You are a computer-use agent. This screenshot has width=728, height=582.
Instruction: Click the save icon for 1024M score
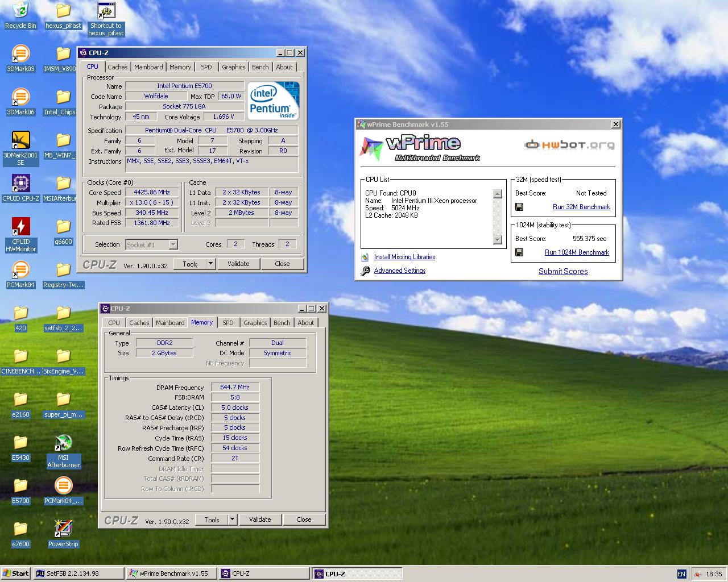coord(519,252)
